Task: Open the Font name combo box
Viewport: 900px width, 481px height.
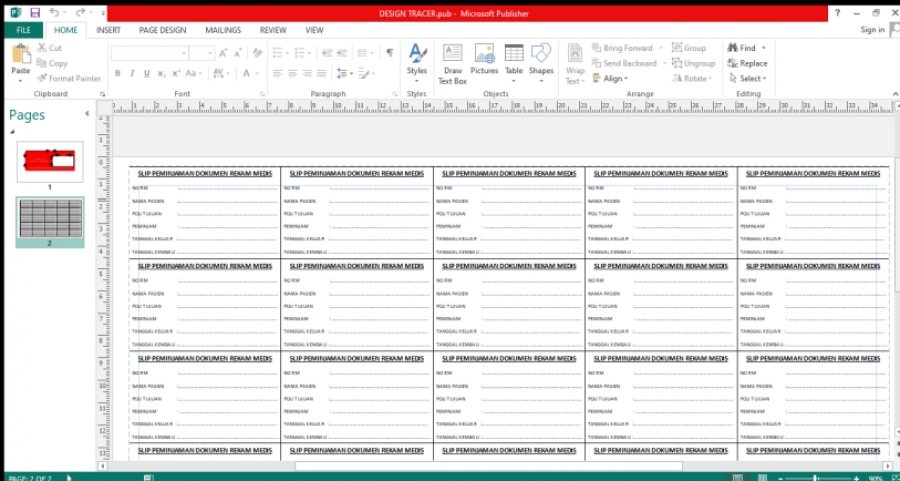Action: pyautogui.click(x=150, y=53)
